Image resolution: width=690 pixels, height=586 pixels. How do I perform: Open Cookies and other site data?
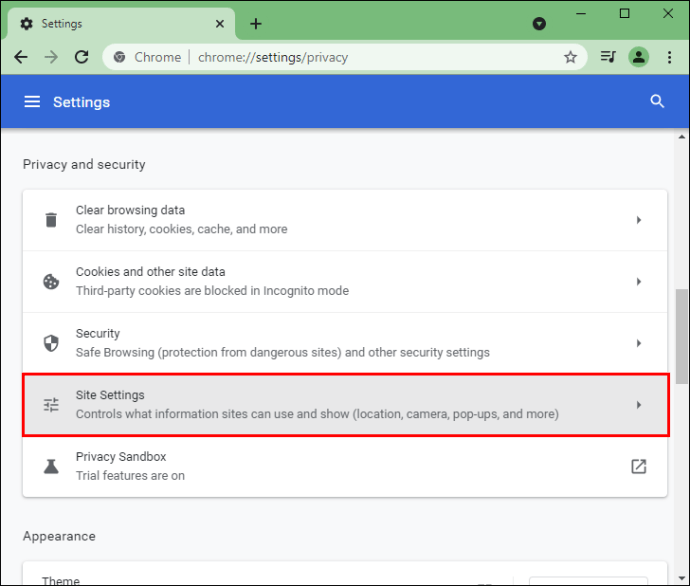[345, 282]
